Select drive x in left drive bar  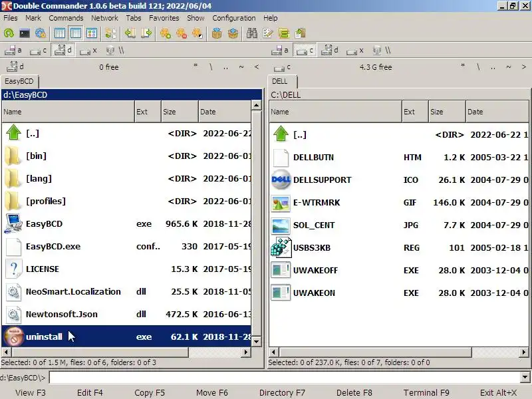[x=88, y=51]
